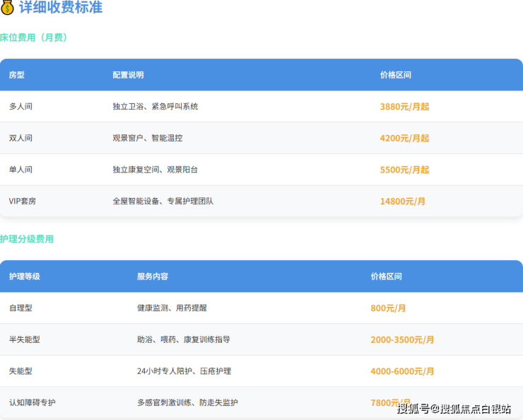Select the 双人间 room type cell
This screenshot has height=420, width=523.
(20, 139)
